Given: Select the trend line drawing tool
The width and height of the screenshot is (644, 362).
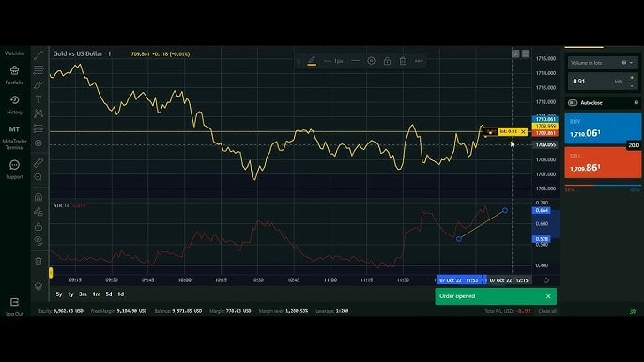Looking at the screenshot, I should (x=38, y=55).
